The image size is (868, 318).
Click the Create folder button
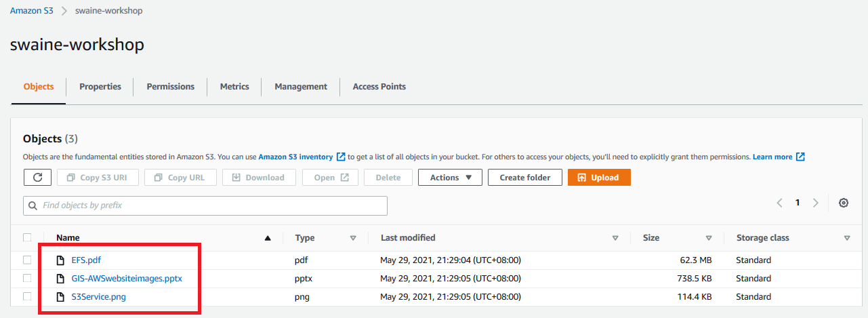click(x=525, y=178)
